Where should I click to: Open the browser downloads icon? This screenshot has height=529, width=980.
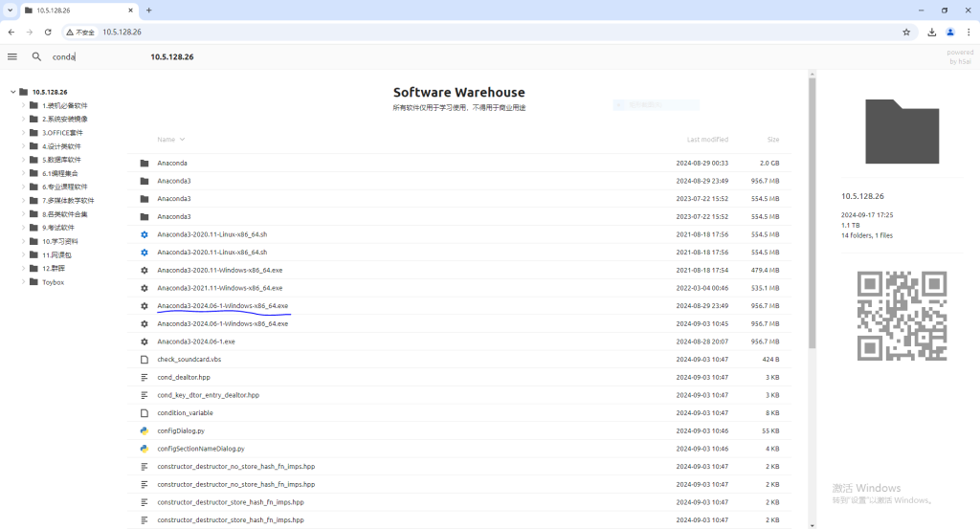[x=932, y=32]
